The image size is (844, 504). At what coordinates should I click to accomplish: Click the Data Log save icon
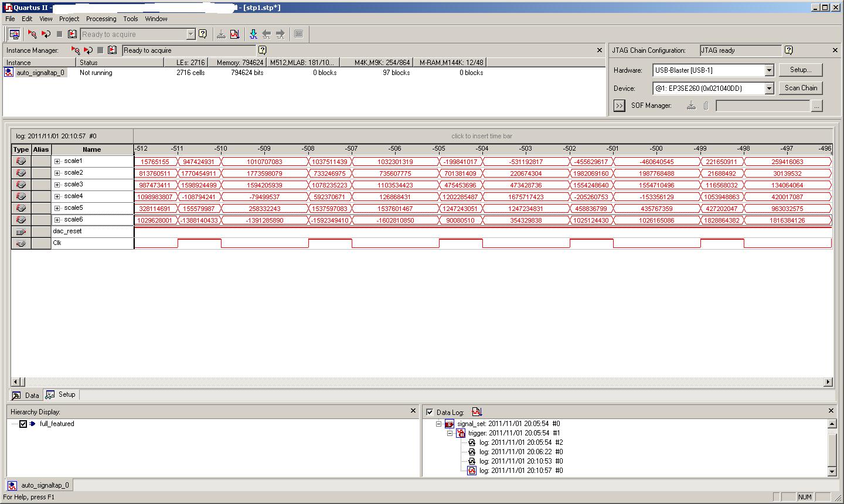(476, 412)
